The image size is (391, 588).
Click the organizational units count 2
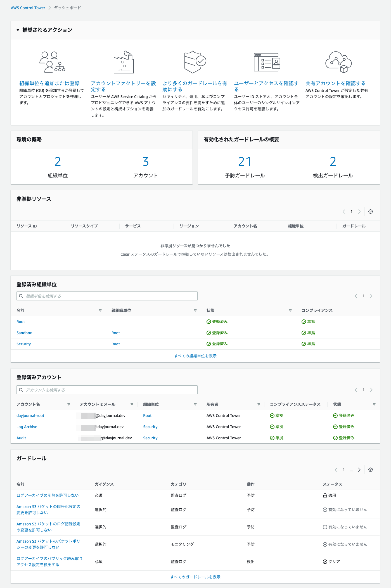click(x=58, y=162)
